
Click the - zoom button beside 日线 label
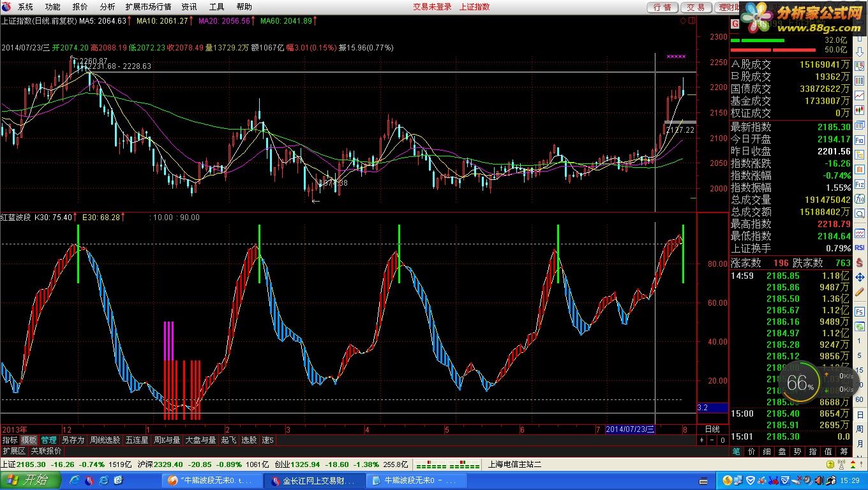click(712, 440)
